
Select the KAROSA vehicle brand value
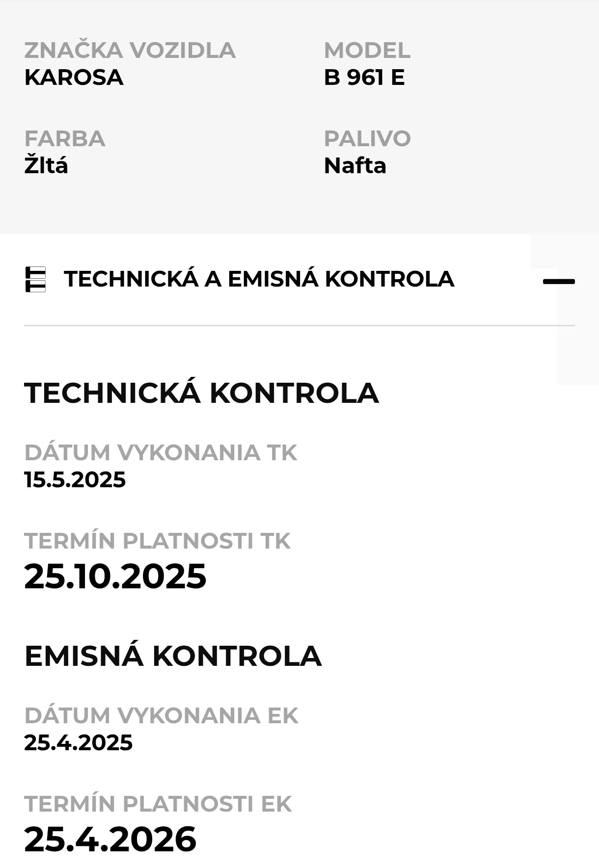click(x=74, y=78)
